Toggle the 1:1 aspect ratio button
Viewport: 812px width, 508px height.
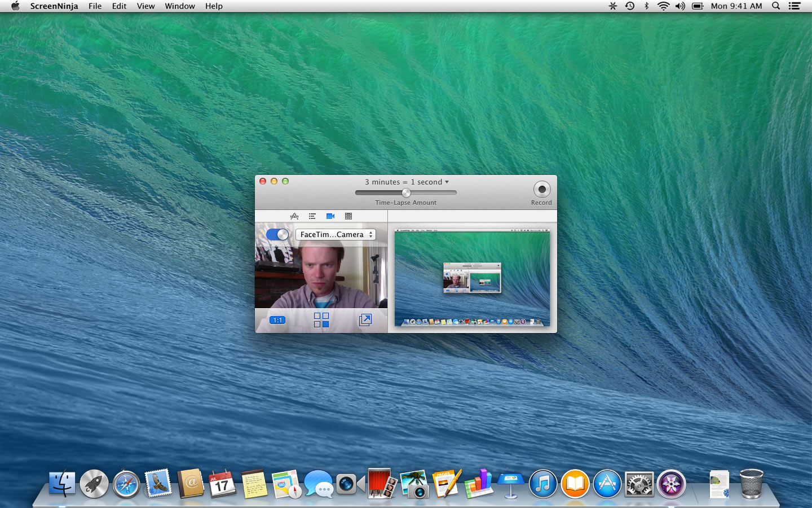(277, 320)
